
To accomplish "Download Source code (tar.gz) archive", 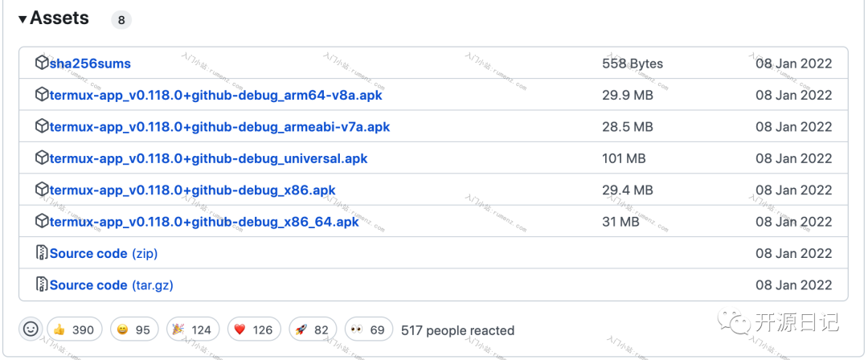I will pos(111,284).
